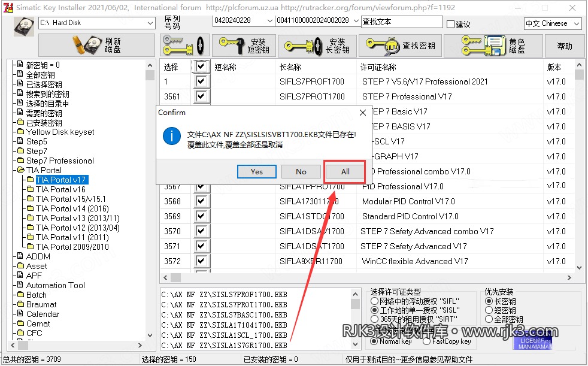Select the SIRT 365-day rental radio
588x366 pixels.
[x=374, y=319]
